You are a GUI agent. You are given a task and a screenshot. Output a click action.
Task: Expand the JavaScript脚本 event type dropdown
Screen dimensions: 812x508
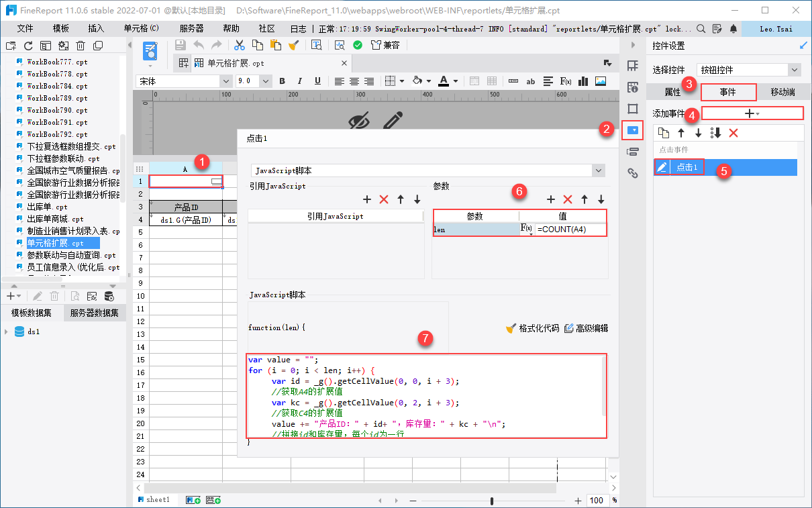pyautogui.click(x=599, y=171)
